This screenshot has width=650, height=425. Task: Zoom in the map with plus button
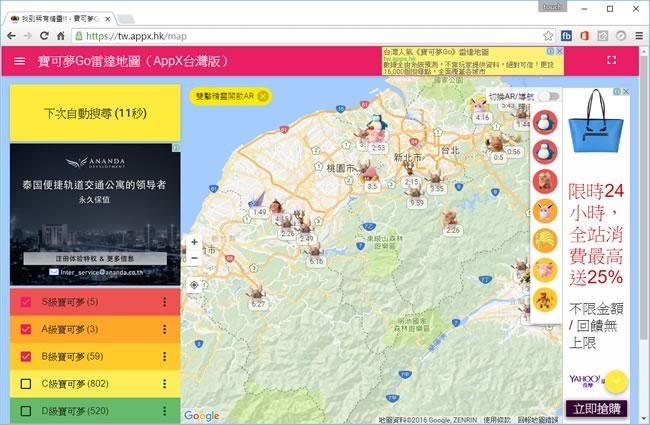(x=194, y=242)
